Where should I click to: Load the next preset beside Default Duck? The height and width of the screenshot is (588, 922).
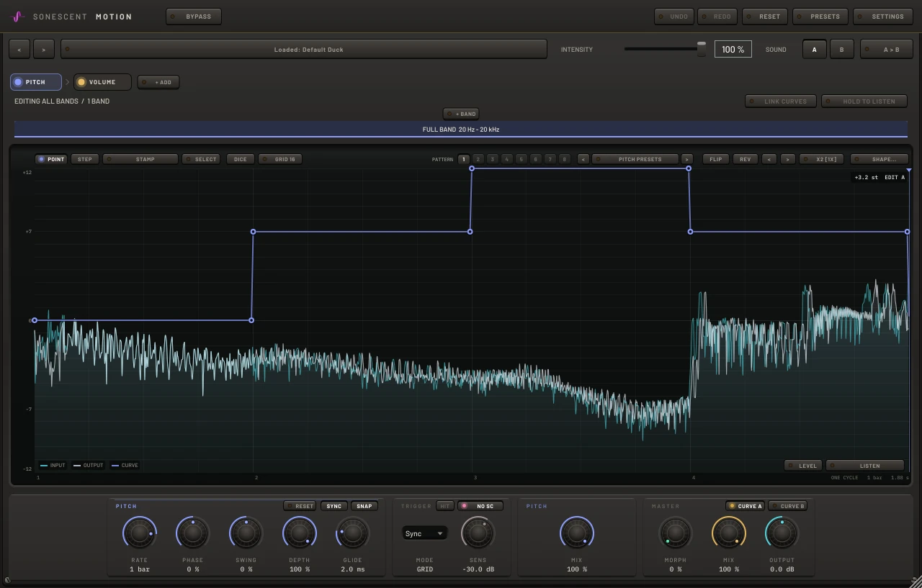tap(44, 50)
